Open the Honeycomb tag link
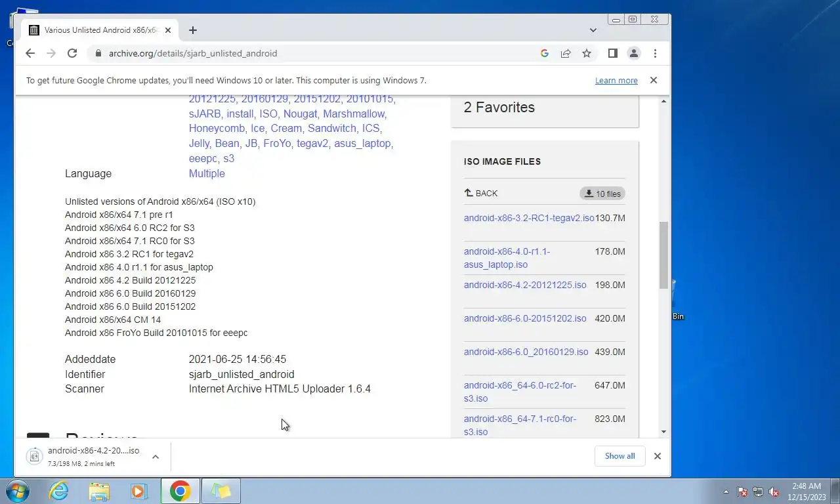This screenshot has width=840, height=504. 217,129
